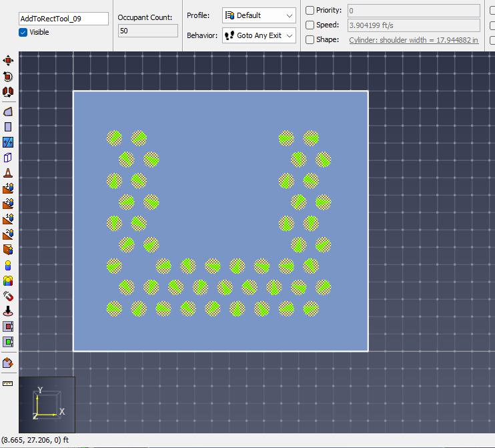Select the Mirror objects tool
495x448 pixels.
8,91
